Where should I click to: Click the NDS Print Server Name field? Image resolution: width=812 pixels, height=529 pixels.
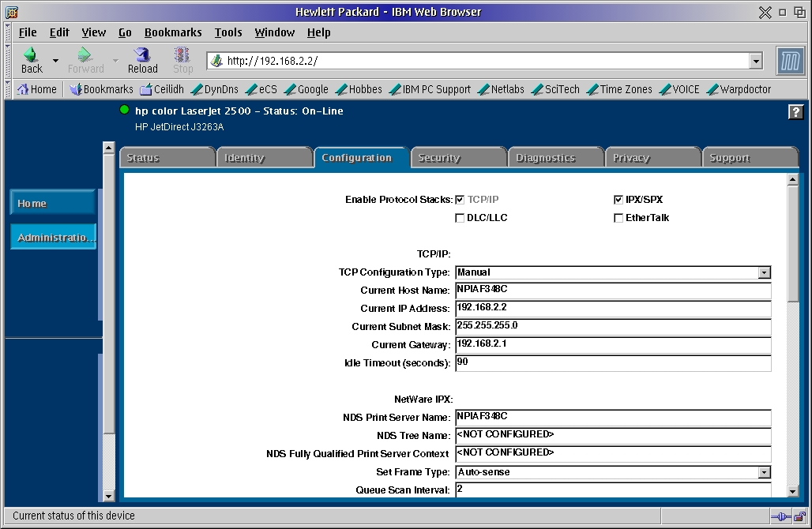coord(613,417)
